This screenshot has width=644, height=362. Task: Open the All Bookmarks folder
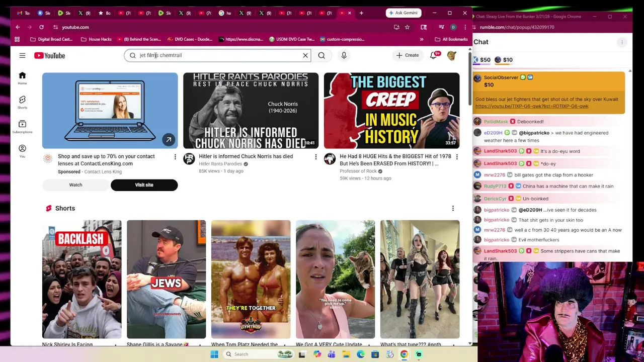click(x=451, y=39)
